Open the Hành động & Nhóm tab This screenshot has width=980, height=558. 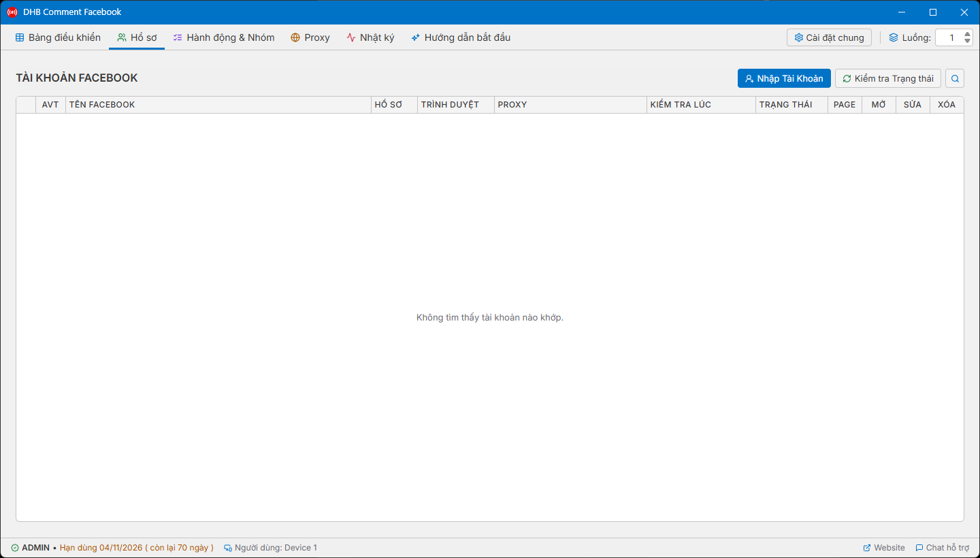[224, 37]
